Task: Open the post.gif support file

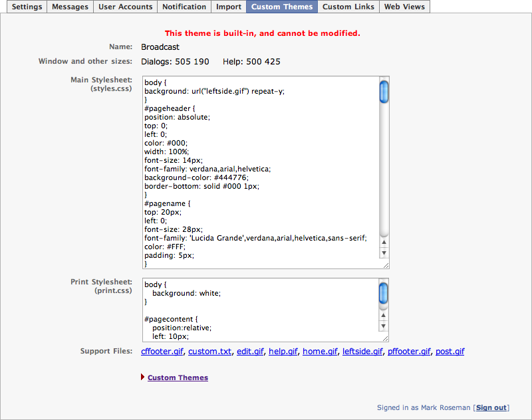Action: 450,352
